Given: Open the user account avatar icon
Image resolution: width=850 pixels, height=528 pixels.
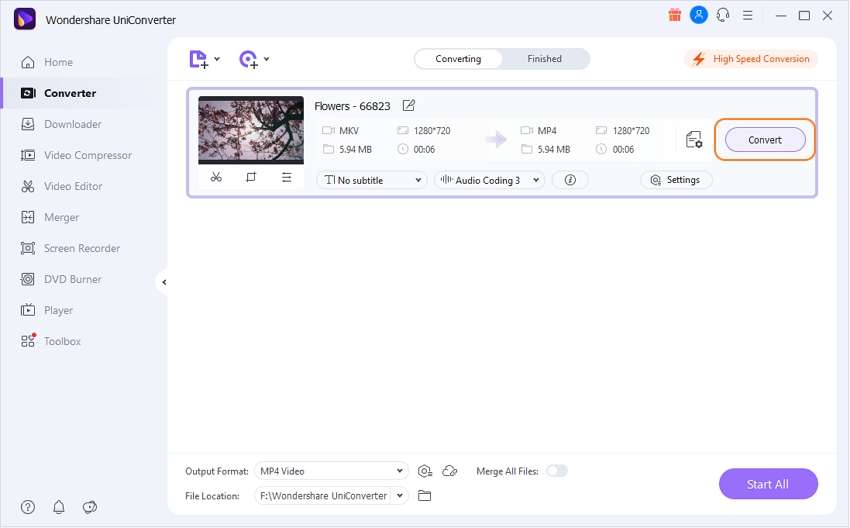Looking at the screenshot, I should (x=698, y=15).
